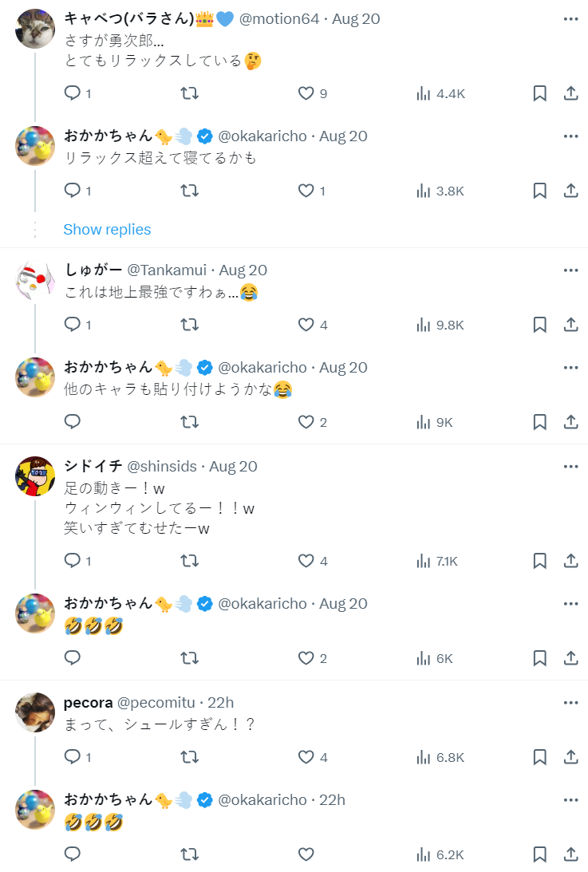
Task: Retweet pecora's tweet
Action: (190, 757)
